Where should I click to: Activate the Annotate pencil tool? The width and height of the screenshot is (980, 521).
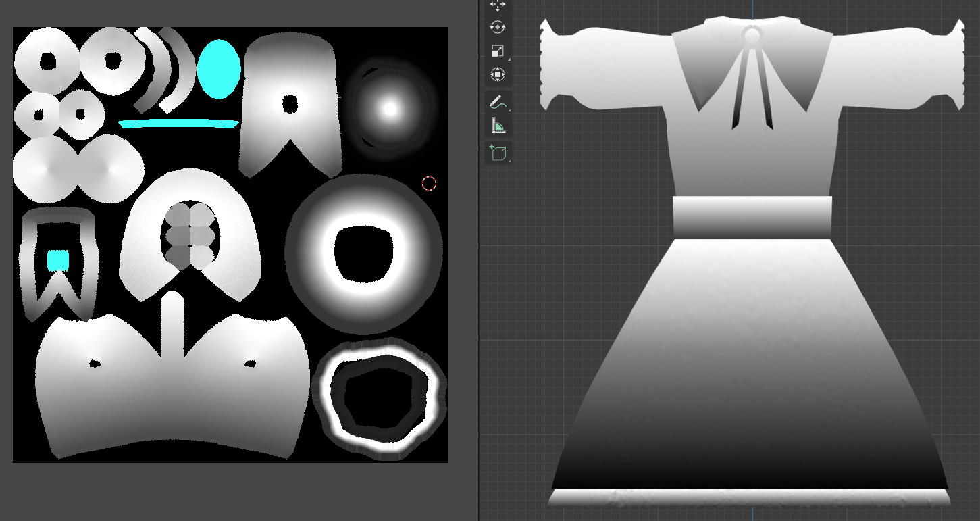click(x=498, y=102)
